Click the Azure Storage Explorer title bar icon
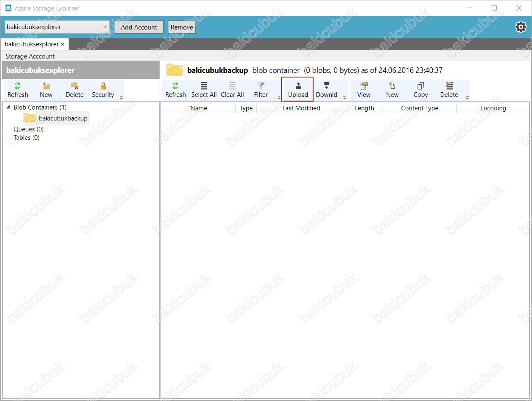Viewport: 532px width, 401px height. 8,8
